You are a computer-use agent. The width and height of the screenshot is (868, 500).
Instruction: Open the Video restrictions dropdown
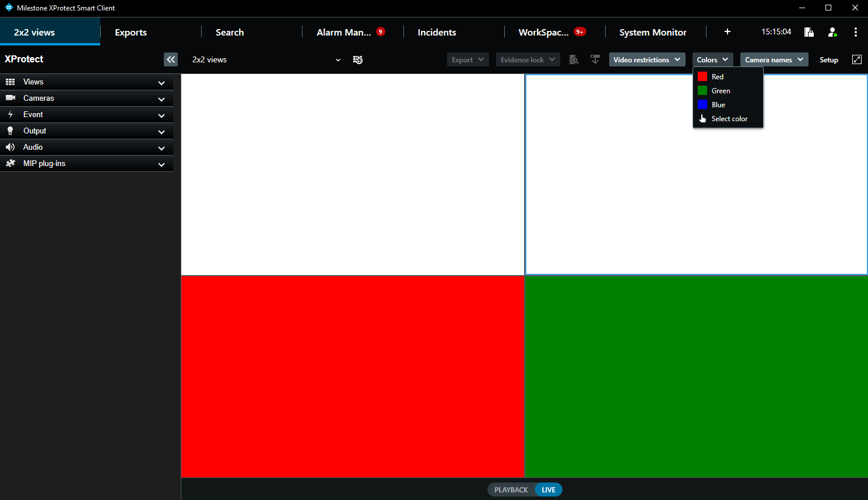pyautogui.click(x=646, y=59)
